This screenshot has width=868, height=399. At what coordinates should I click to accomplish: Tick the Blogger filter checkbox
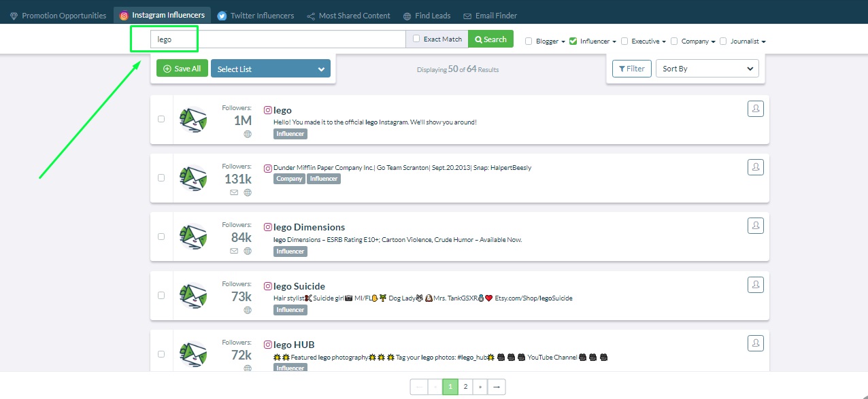(529, 41)
